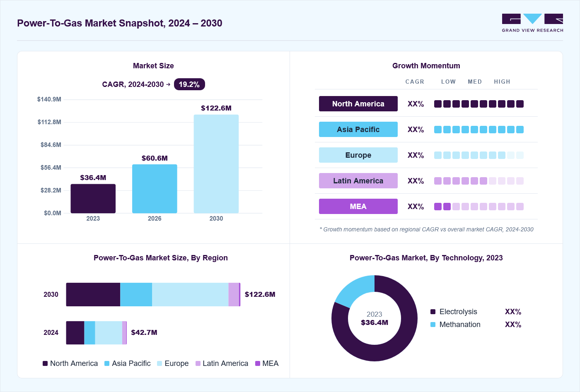Click the MEA growth momentum indicator bar
This screenshot has height=392, width=580.
pyautogui.click(x=479, y=207)
